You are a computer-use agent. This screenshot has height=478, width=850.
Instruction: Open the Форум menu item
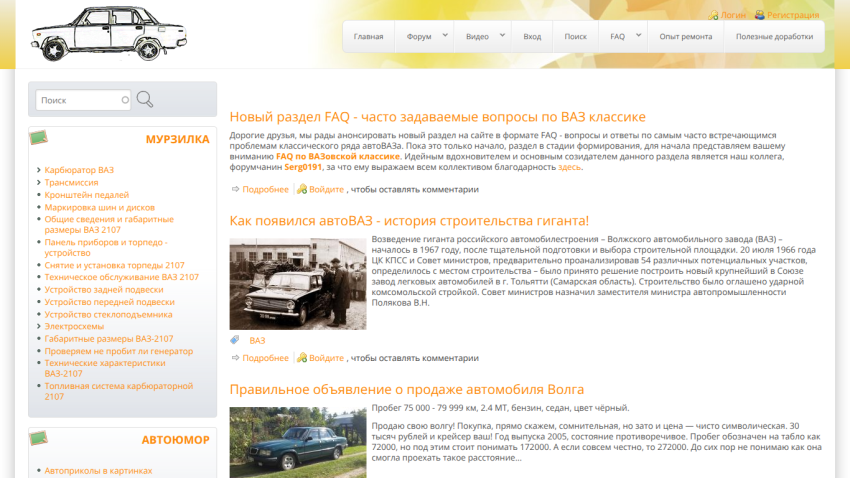(419, 36)
